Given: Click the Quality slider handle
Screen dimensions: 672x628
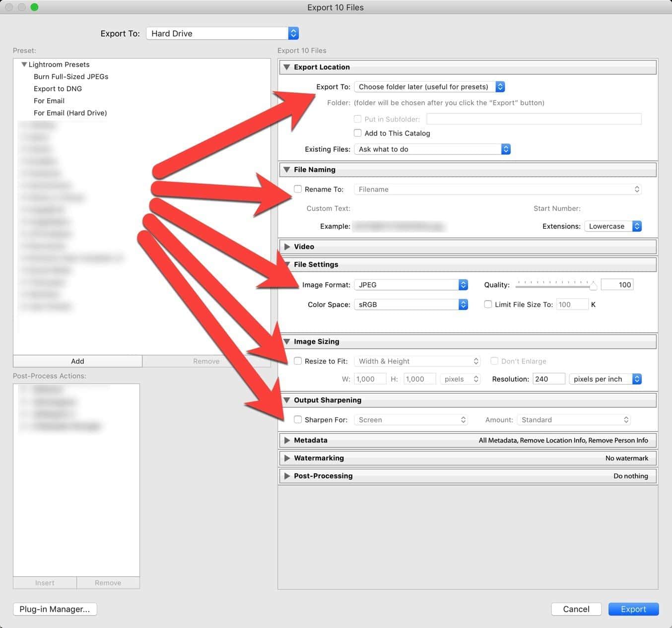Looking at the screenshot, I should point(593,286).
